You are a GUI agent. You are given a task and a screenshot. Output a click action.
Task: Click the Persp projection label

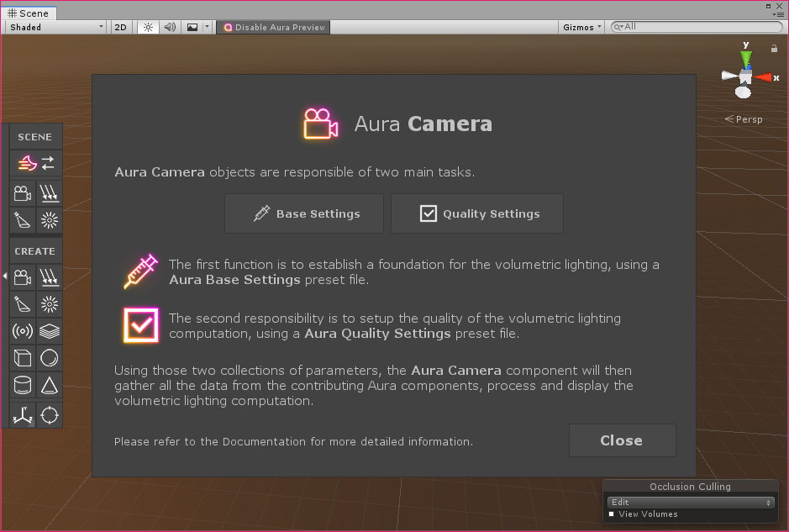point(744,119)
